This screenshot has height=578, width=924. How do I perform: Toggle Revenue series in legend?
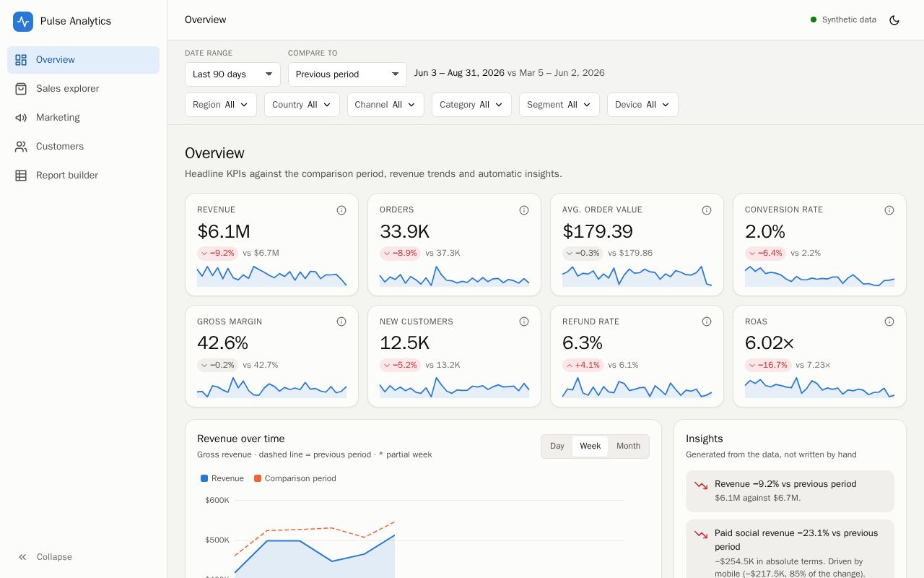pyautogui.click(x=222, y=478)
